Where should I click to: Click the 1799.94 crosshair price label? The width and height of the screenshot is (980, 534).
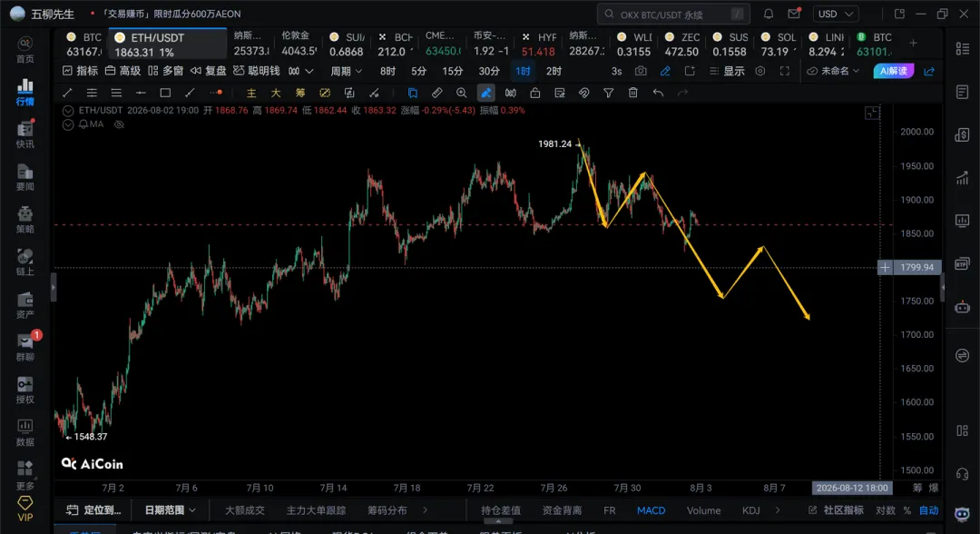[x=916, y=267]
